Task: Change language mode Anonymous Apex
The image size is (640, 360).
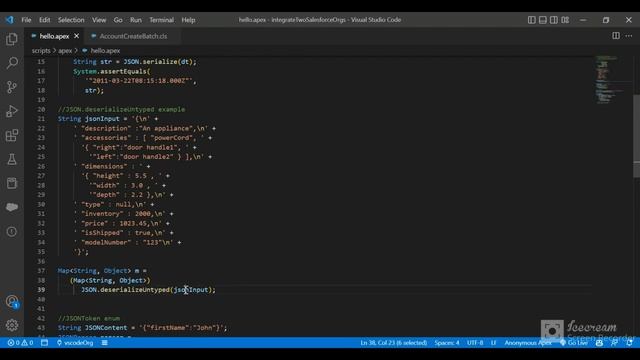Action: [528, 343]
